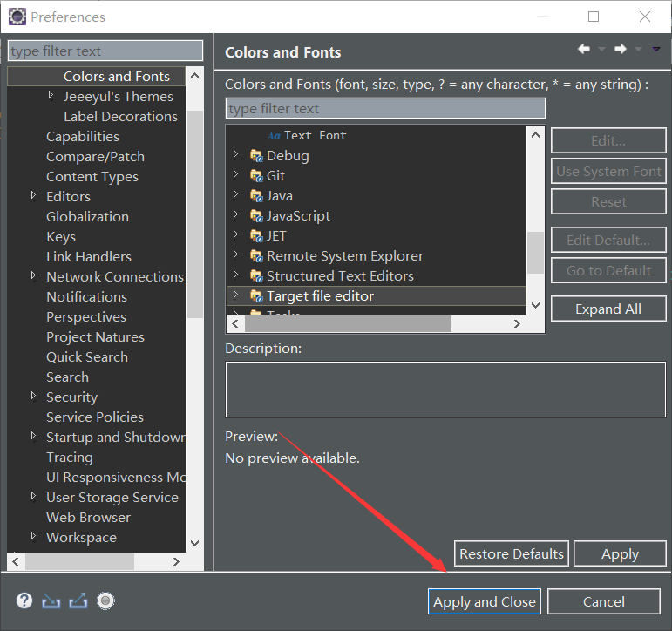Expand the Startup and Shutdown node
Screen dimensions: 672x631
(x=33, y=436)
